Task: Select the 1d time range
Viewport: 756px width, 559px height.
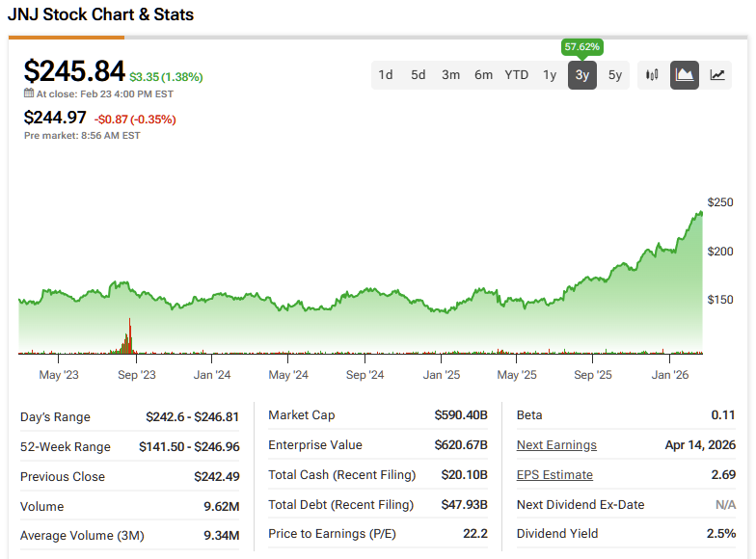Action: point(386,75)
